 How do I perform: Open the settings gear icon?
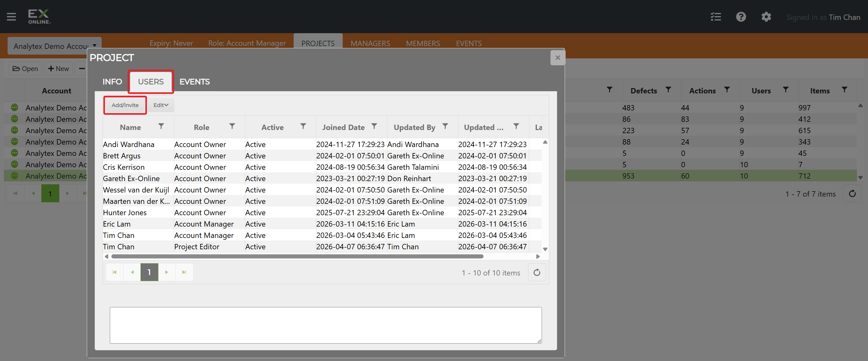(766, 17)
